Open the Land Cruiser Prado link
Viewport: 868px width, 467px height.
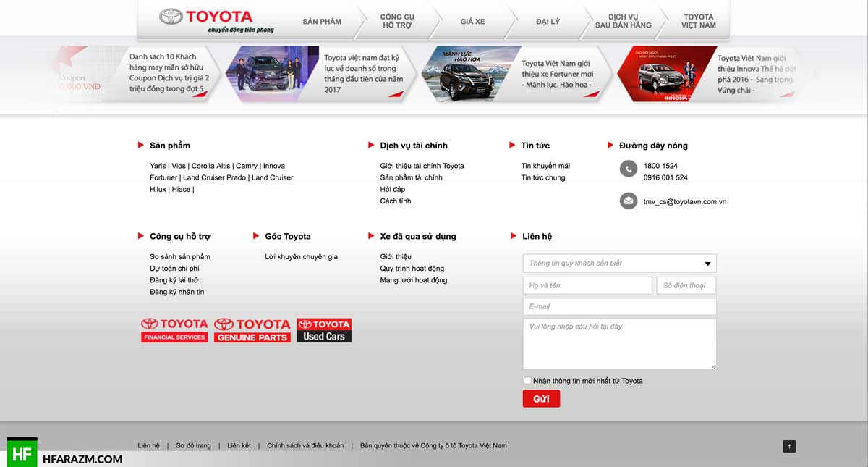point(214,177)
